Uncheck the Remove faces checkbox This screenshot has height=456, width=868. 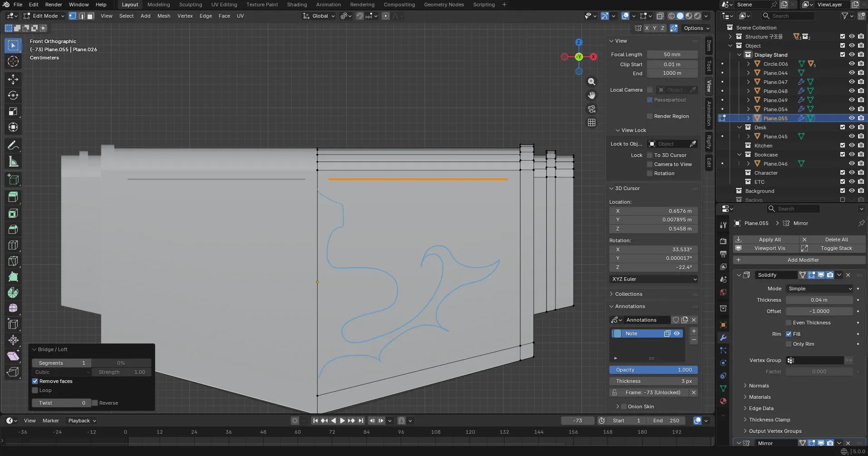35,381
